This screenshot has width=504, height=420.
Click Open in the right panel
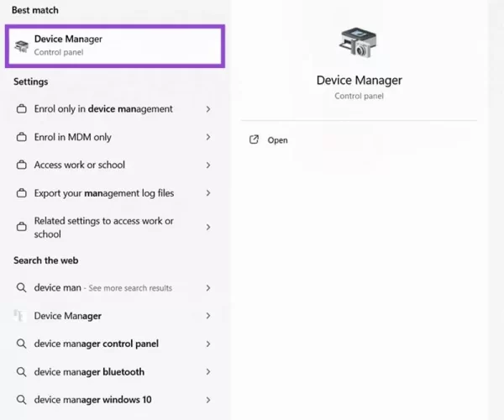point(277,140)
